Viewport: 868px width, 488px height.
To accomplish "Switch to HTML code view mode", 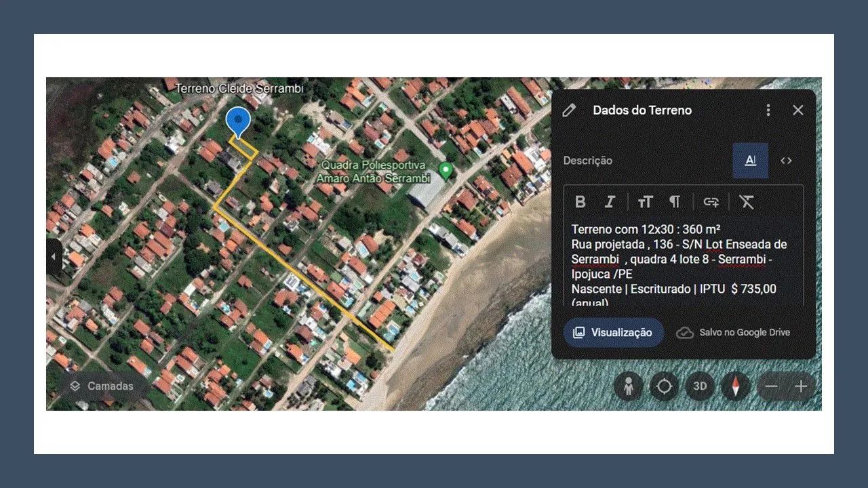I will (x=786, y=161).
